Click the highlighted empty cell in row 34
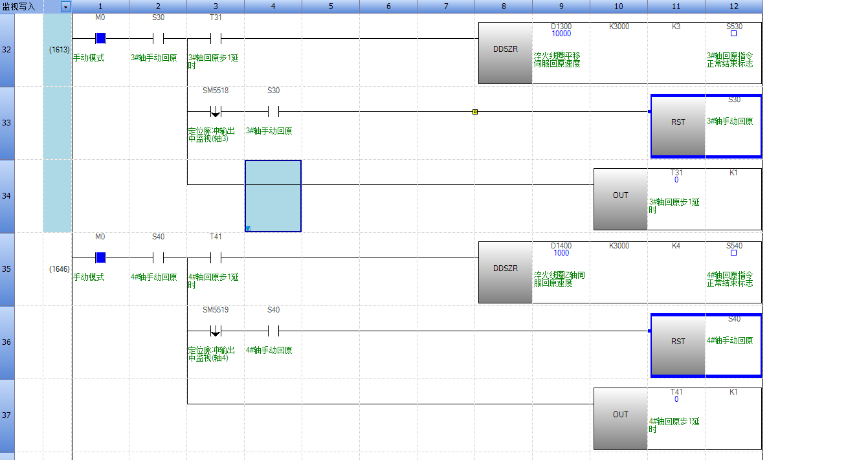 [273, 196]
